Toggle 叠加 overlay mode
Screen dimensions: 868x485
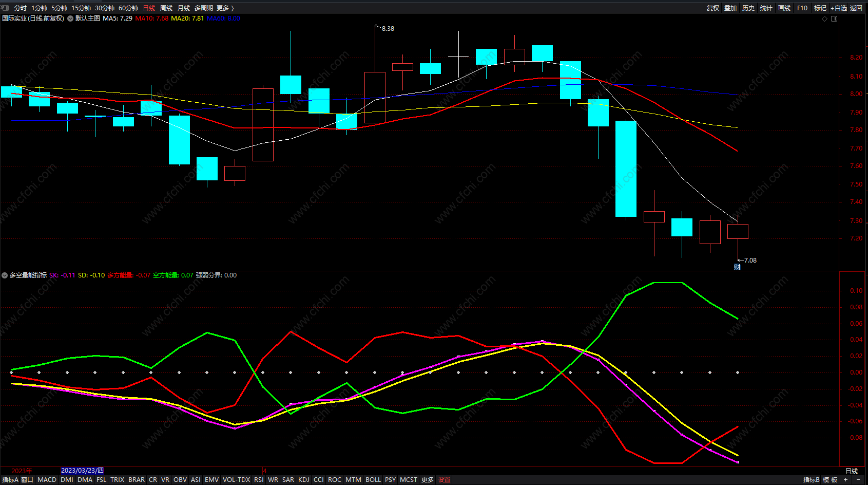[730, 8]
